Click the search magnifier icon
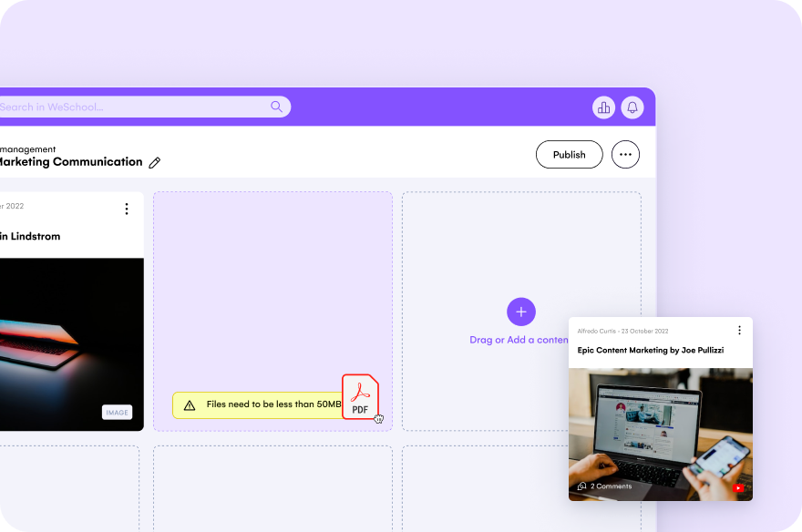 point(276,107)
